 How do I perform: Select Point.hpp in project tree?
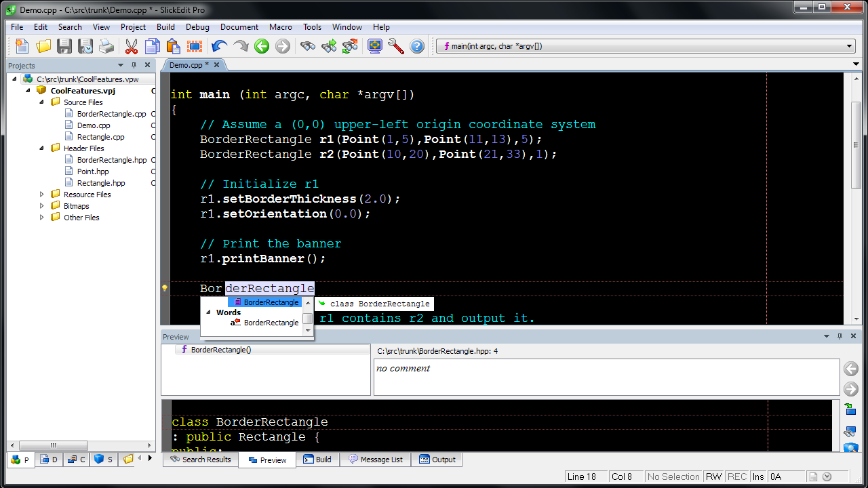tap(93, 171)
